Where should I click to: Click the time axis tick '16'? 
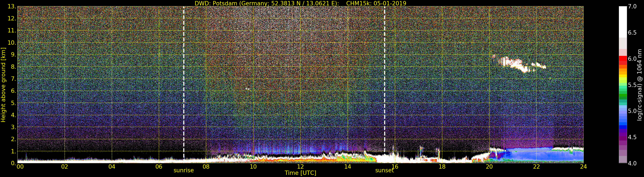[395, 167]
